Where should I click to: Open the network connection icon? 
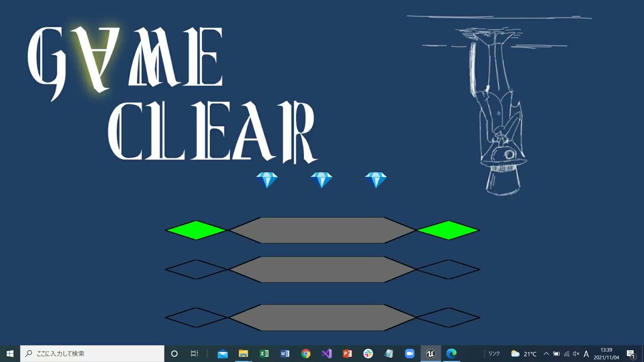coord(567,353)
